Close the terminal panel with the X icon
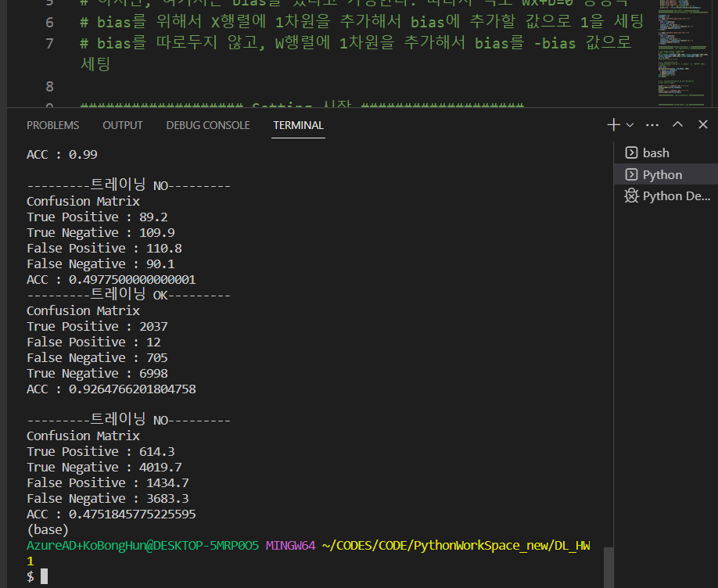 pos(702,124)
